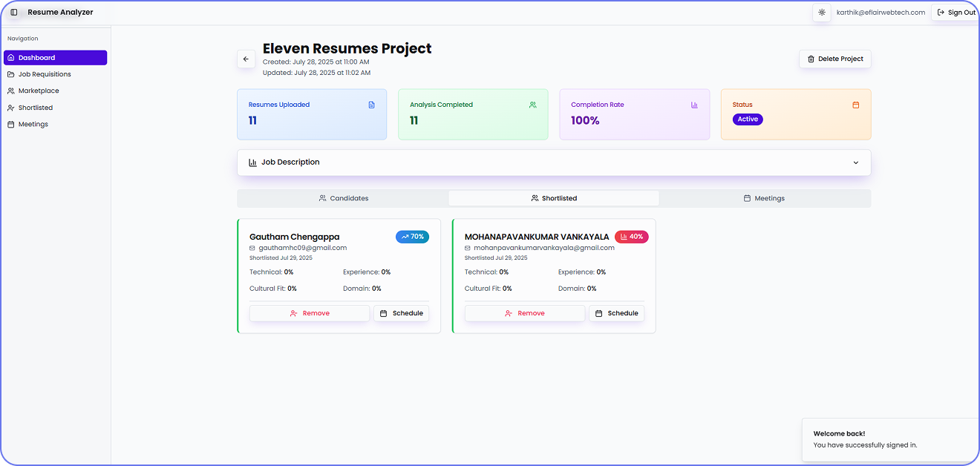This screenshot has width=980, height=466.
Task: Click the "Created: July 28, 2025 at 11:00 AM" text
Action: click(x=316, y=62)
